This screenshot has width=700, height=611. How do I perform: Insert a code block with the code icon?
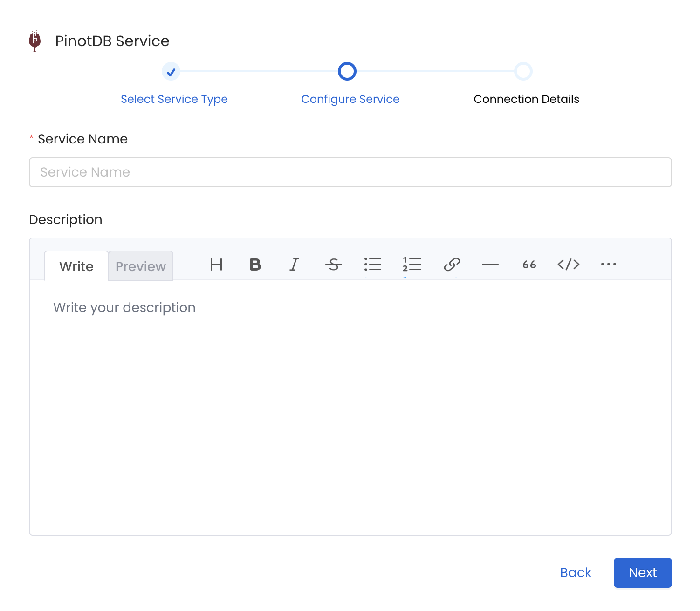point(569,265)
